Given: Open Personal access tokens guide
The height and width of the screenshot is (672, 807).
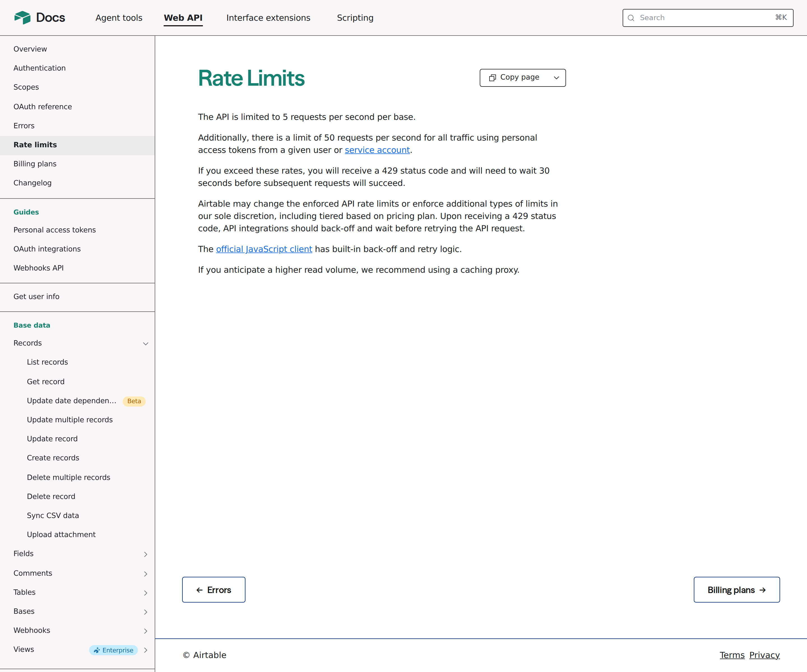Looking at the screenshot, I should point(77,230).
